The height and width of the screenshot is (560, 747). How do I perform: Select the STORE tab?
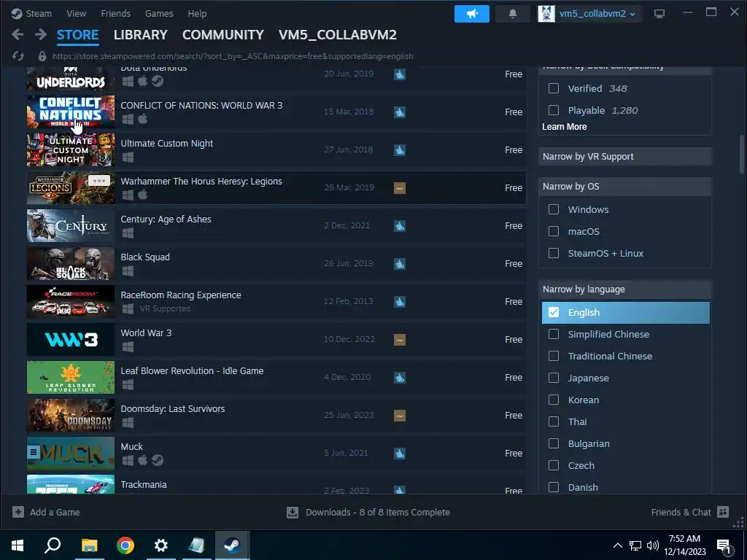coord(77,35)
